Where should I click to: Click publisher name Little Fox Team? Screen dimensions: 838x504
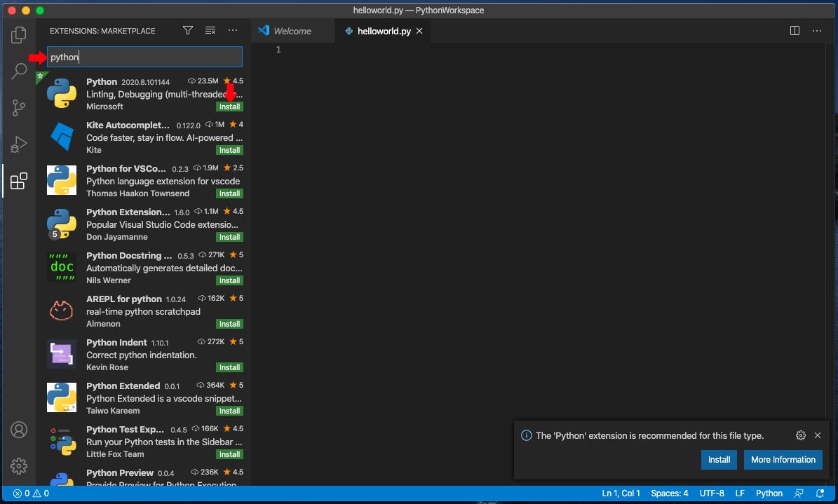(x=115, y=454)
